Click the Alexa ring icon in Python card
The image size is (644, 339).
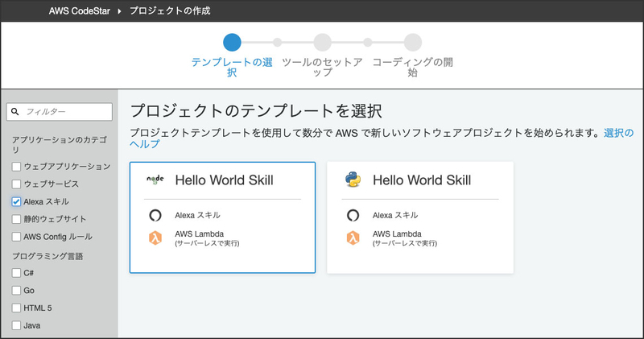tap(353, 215)
